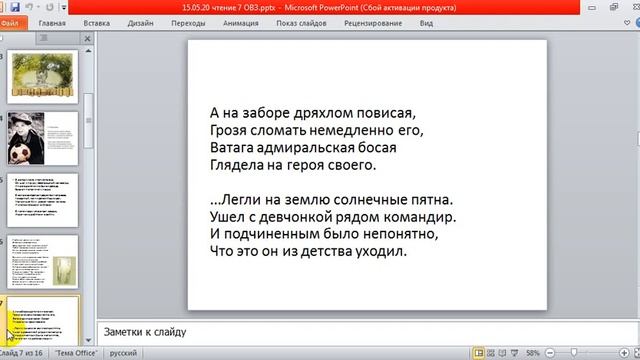Click 'Слайд 7 из 16' status indicator

21,353
